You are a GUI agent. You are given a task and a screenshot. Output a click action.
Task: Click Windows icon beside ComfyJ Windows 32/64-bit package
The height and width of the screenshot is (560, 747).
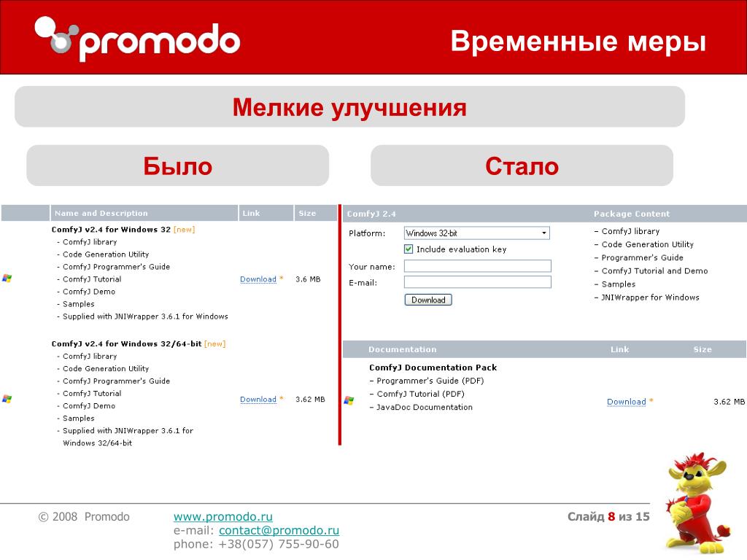(7, 399)
